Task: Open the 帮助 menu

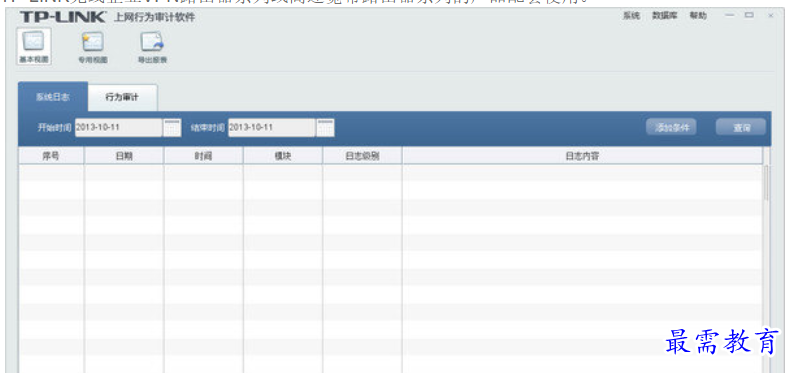Action: pos(698,16)
